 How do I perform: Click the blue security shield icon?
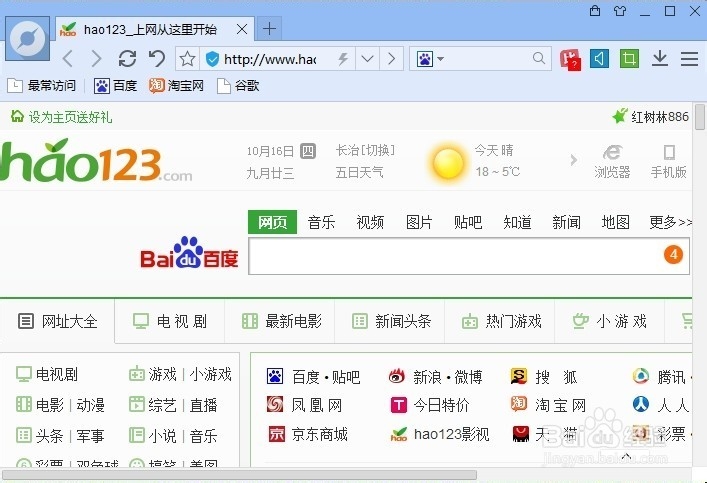pos(212,59)
